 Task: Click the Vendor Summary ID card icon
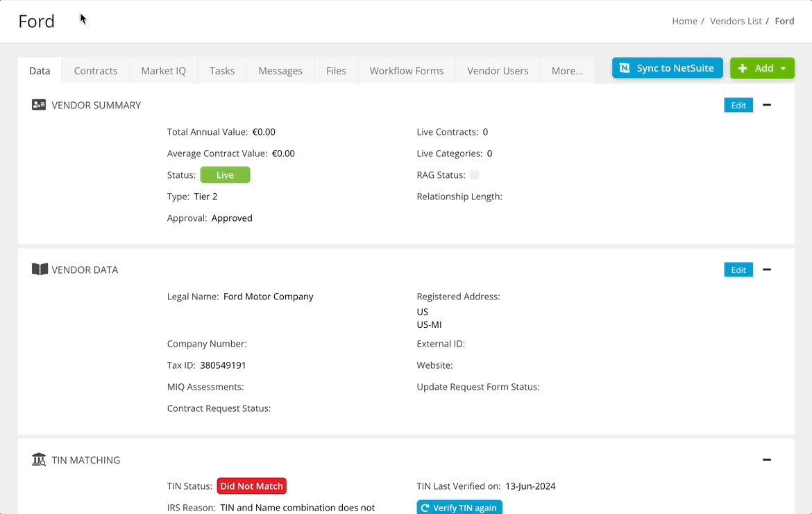tap(39, 105)
